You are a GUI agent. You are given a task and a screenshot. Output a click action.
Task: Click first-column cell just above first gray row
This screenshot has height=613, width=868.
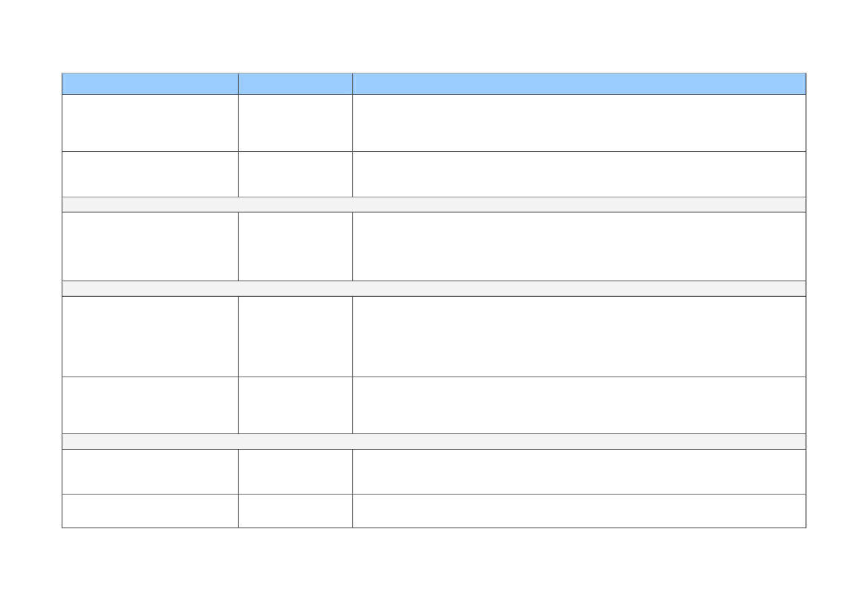tap(150, 174)
